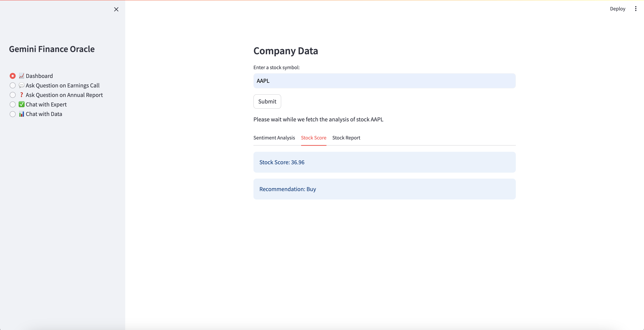
Task: Click the chart icon next to Dashboard
Action: click(21, 76)
